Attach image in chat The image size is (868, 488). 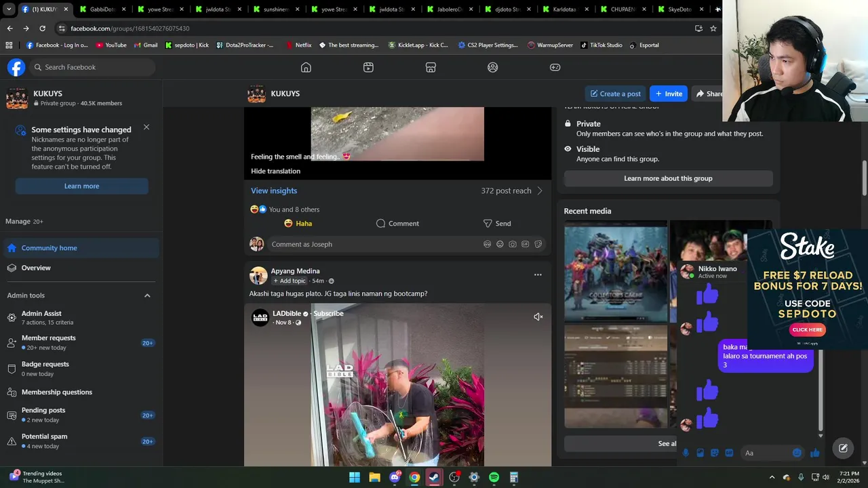coord(700,453)
